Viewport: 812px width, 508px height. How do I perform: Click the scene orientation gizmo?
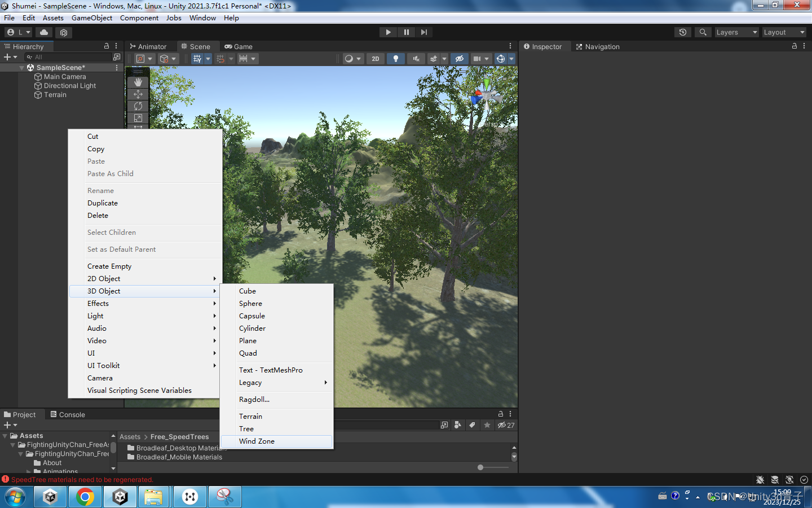coord(486,95)
